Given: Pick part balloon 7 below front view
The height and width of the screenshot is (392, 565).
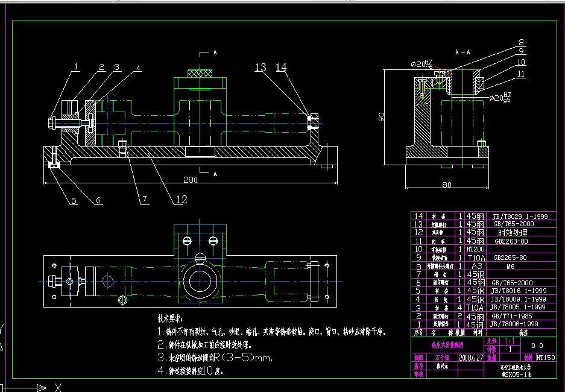Looking at the screenshot, I should [145, 199].
